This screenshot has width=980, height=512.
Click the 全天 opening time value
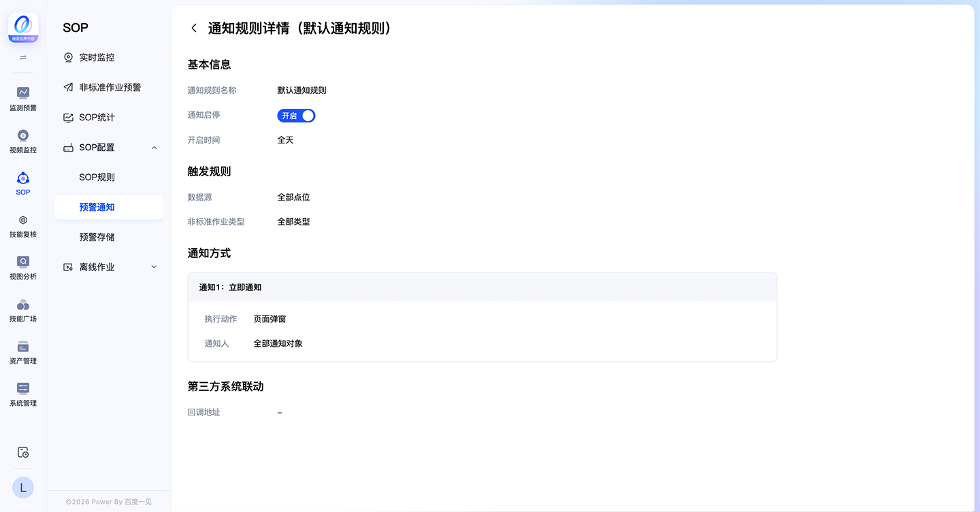coord(285,140)
